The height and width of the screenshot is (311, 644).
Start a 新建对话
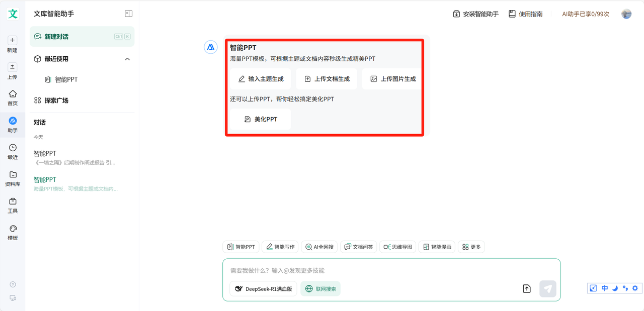pyautogui.click(x=82, y=37)
